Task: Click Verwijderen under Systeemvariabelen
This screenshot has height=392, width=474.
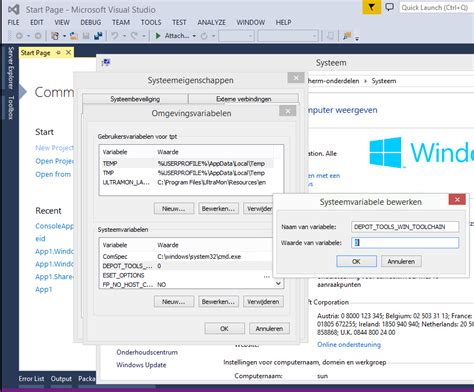Action: tap(263, 302)
